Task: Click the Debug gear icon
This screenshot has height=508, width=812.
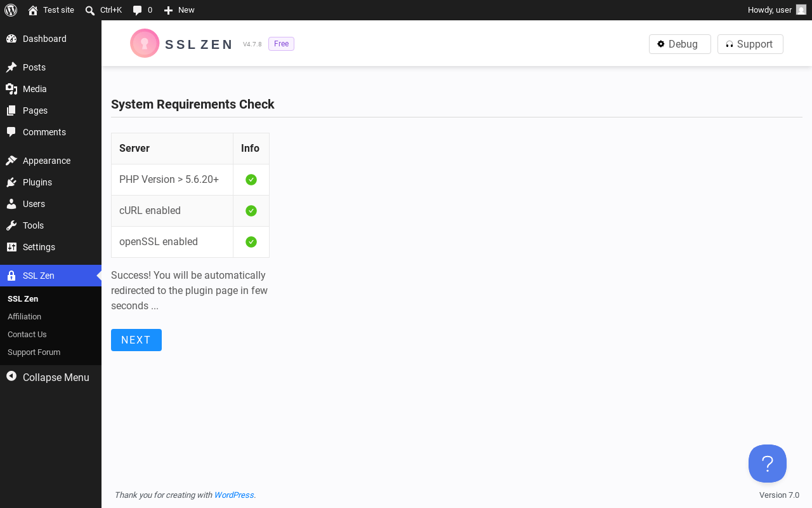Action: point(661,44)
